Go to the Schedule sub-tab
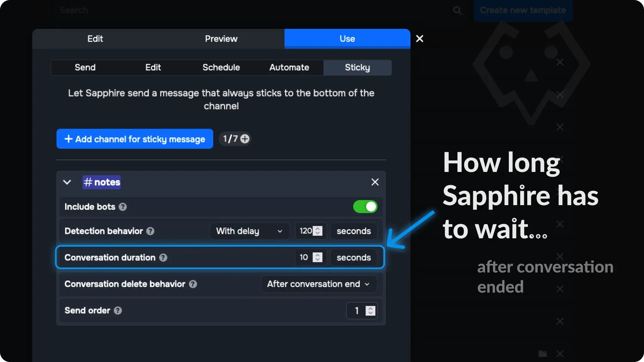This screenshot has height=362, width=644. [x=221, y=67]
